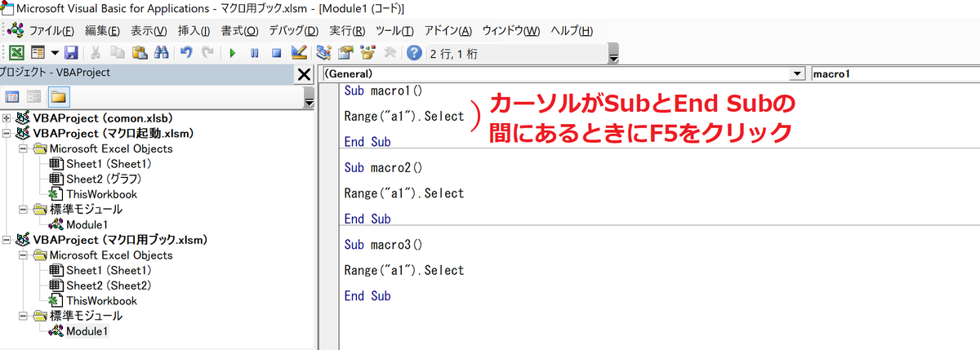Click the End Sub line of macro1
The image size is (980, 350).
tap(367, 142)
